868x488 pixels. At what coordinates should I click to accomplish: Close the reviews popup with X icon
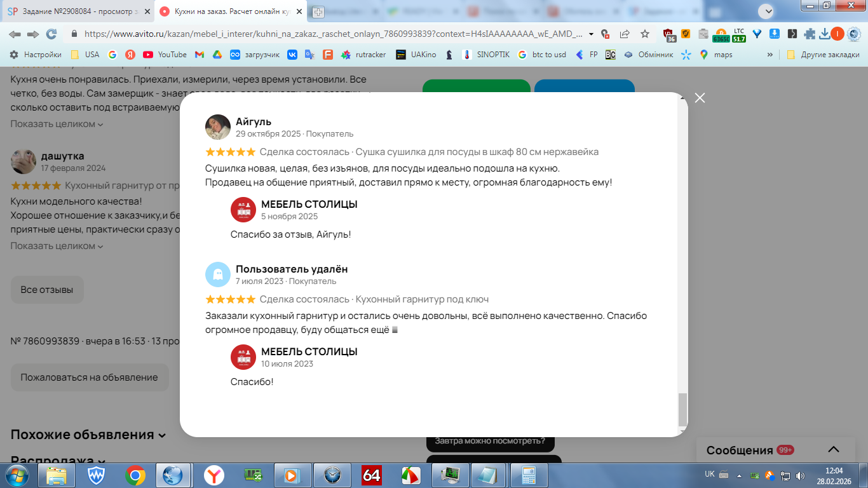pos(700,98)
